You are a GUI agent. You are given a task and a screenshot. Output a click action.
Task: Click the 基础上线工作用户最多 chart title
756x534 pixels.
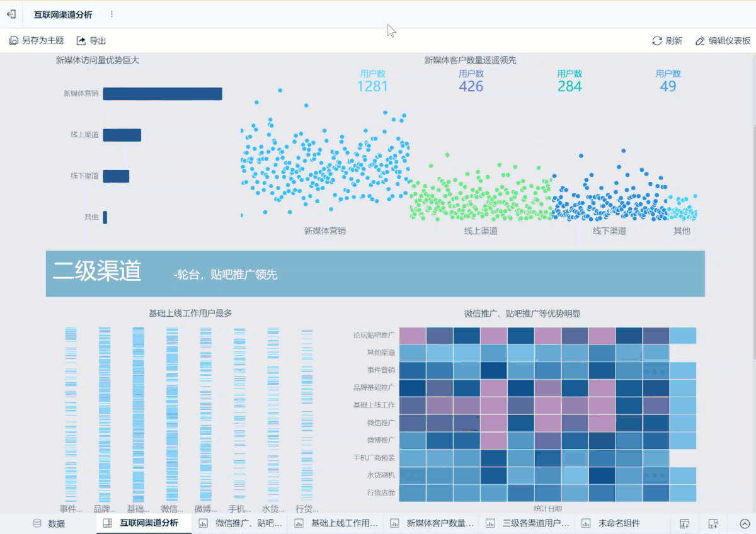tap(190, 313)
